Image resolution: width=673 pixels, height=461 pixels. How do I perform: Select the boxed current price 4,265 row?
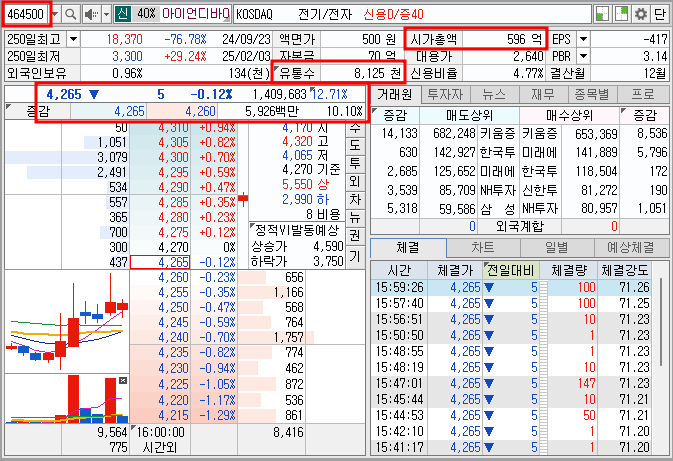pos(160,262)
